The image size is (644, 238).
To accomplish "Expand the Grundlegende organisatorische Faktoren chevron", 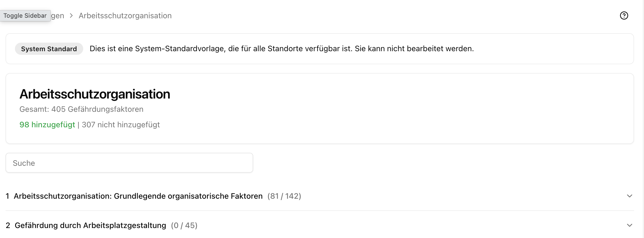I will (x=629, y=196).
